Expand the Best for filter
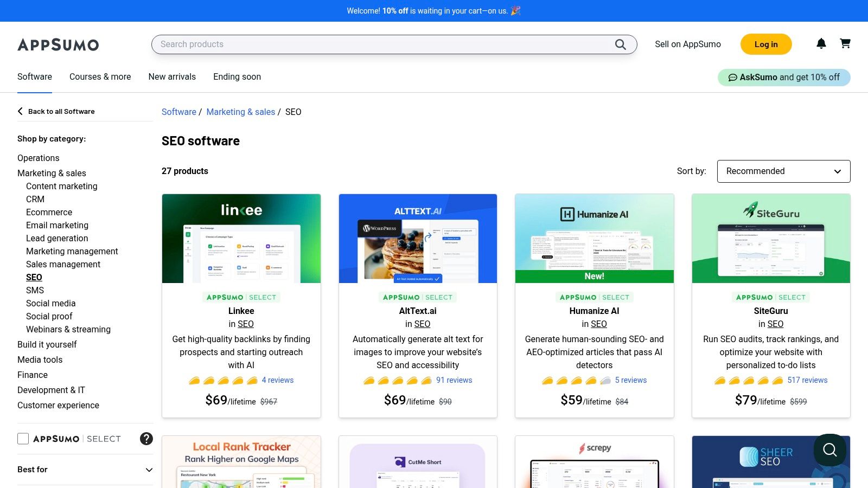This screenshot has width=868, height=488. [x=85, y=470]
